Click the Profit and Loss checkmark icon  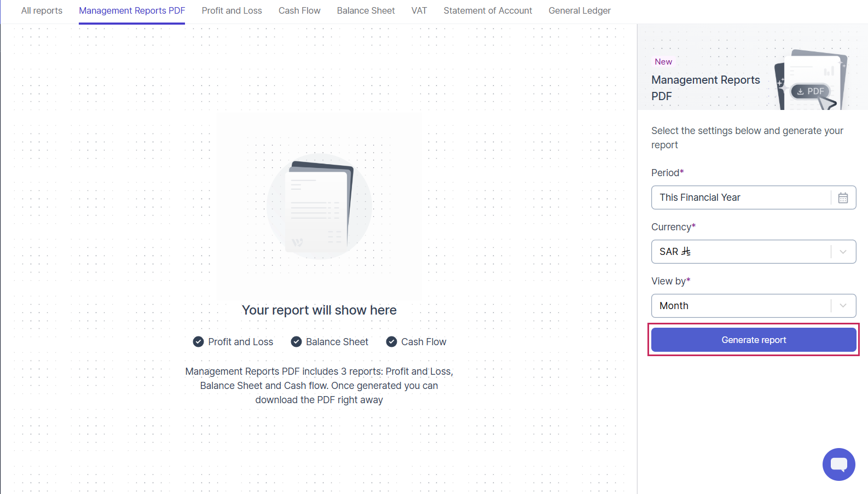click(x=198, y=342)
